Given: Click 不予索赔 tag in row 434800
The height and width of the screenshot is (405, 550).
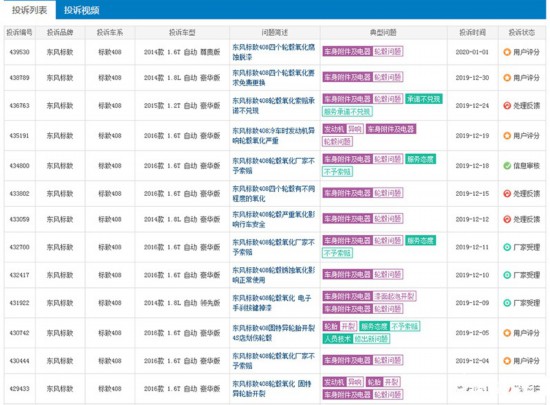Looking at the screenshot, I should 337,172.
